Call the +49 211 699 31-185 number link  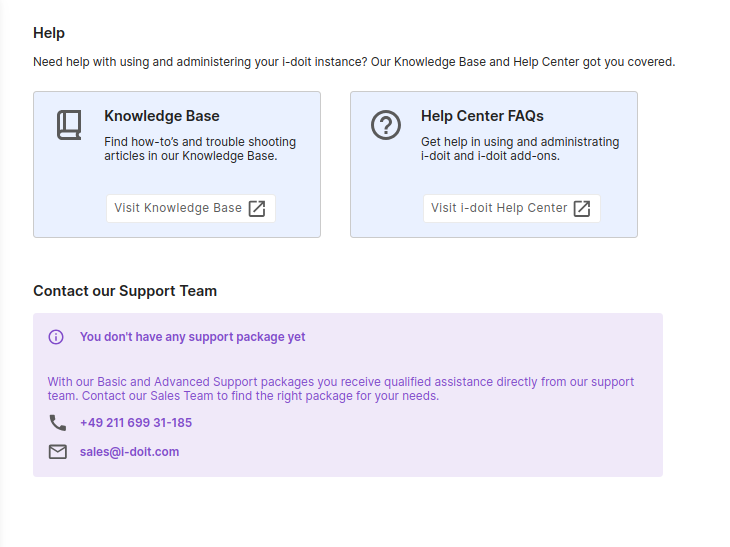[x=136, y=423]
